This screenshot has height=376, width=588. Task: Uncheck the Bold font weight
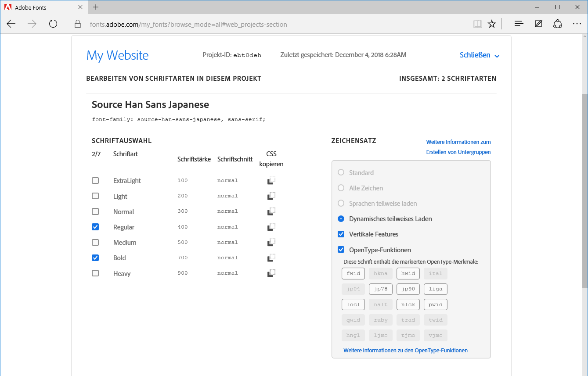95,258
